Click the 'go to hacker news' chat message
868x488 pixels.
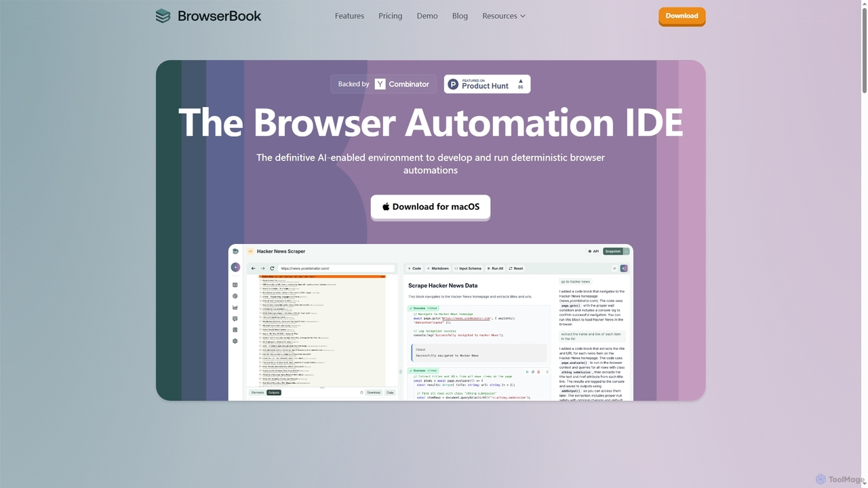coord(575,281)
